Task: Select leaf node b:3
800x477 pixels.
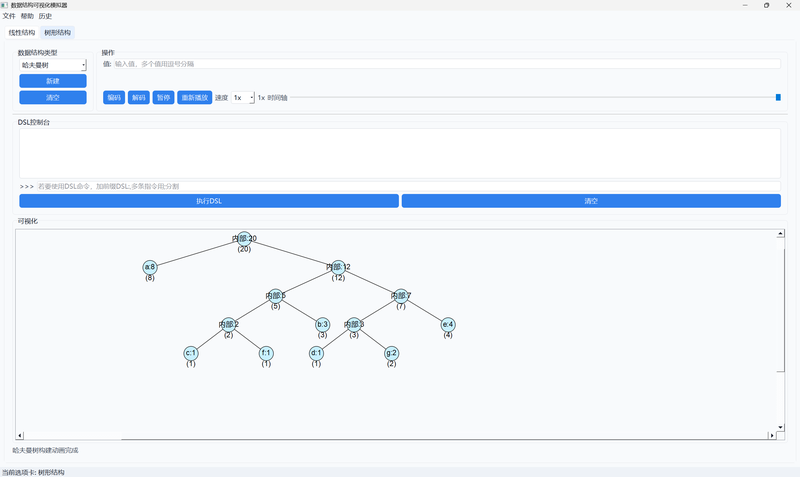Action: tap(322, 324)
